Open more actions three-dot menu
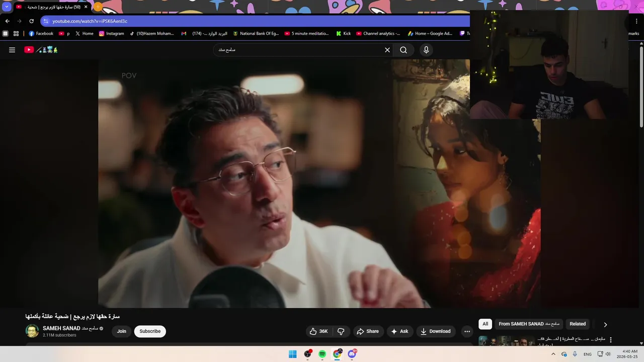This screenshot has width=644, height=362. 467,331
